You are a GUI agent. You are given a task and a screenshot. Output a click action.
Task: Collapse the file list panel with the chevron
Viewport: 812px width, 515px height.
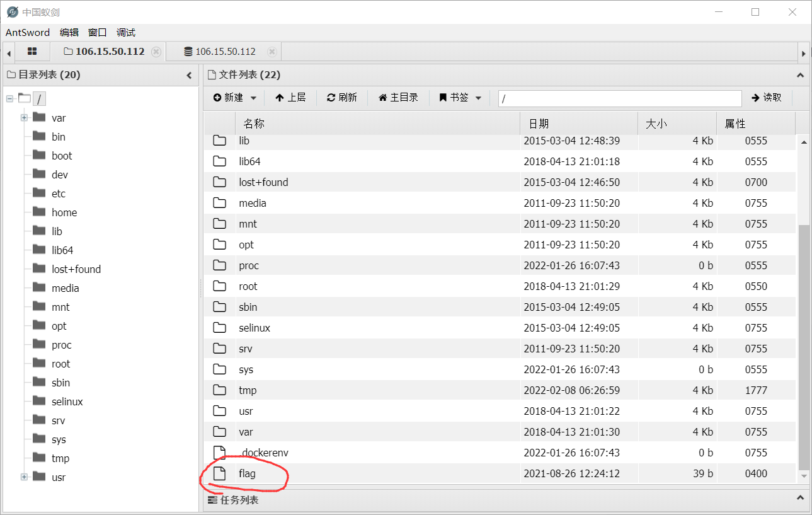coord(799,74)
